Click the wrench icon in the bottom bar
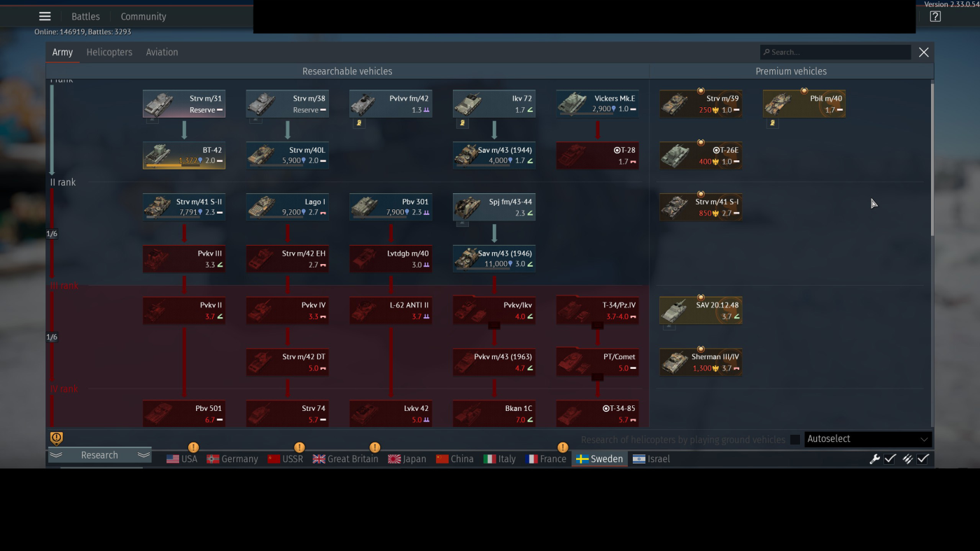Viewport: 980px width, 551px height. [874, 459]
